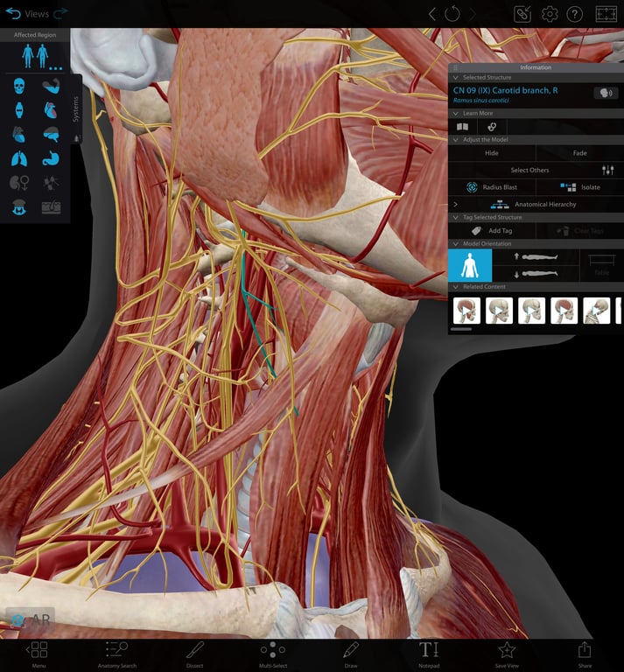Screen dimensions: 624x672
Task: Set orientation to lying face down
Action: 536,273
